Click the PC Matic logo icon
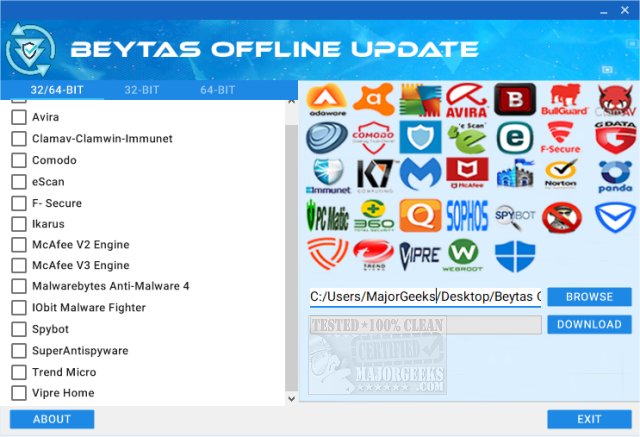Screen dimensions: 640x437 (x=327, y=215)
